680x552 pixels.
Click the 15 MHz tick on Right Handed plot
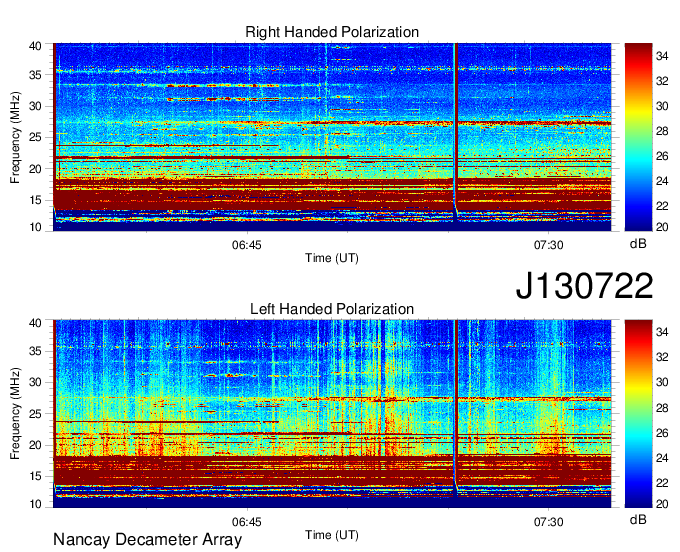point(35,200)
